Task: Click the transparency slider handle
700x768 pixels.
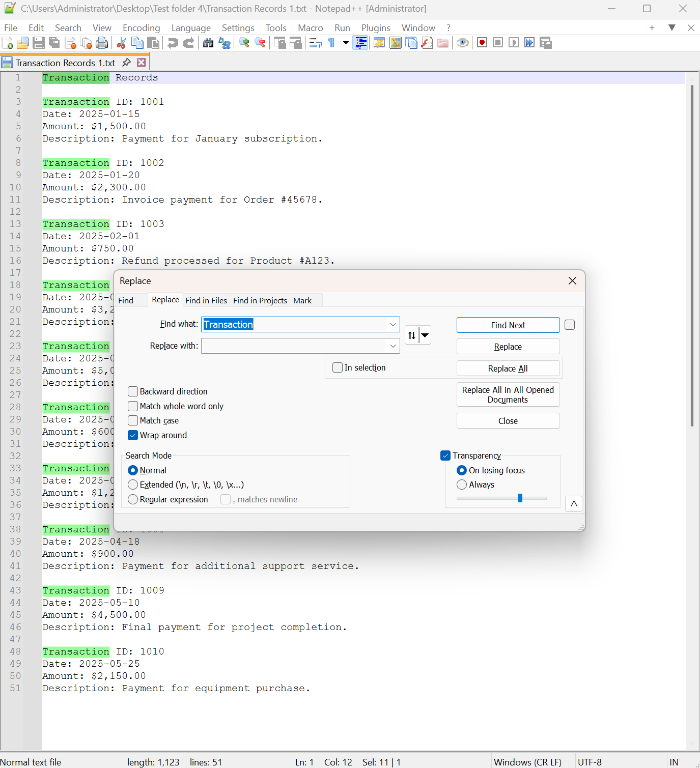Action: (520, 498)
